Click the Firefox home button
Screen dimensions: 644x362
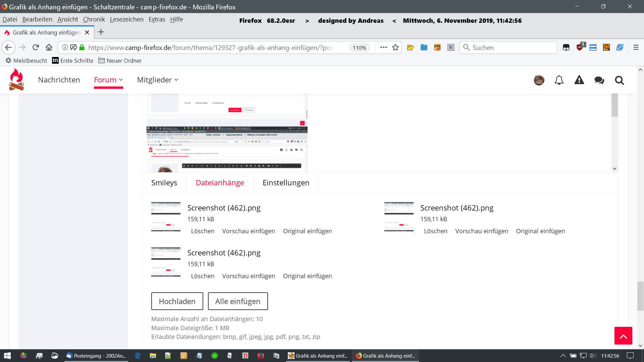click(x=49, y=48)
